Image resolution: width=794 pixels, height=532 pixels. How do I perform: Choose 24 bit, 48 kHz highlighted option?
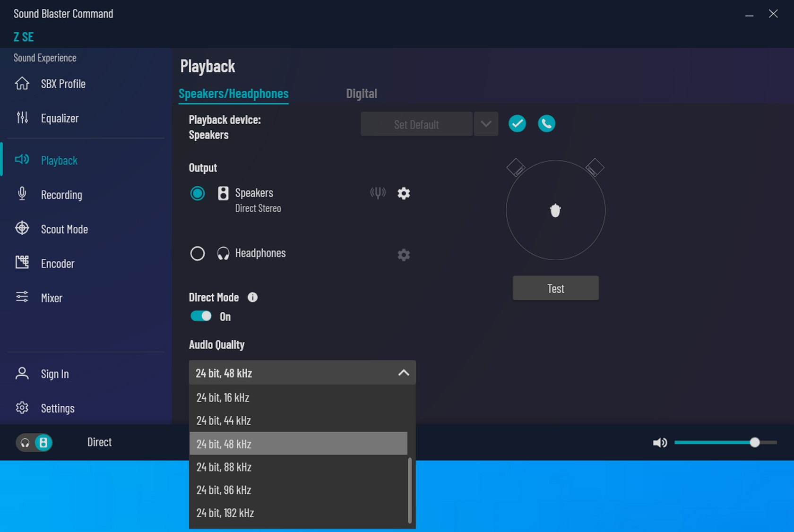pyautogui.click(x=298, y=444)
